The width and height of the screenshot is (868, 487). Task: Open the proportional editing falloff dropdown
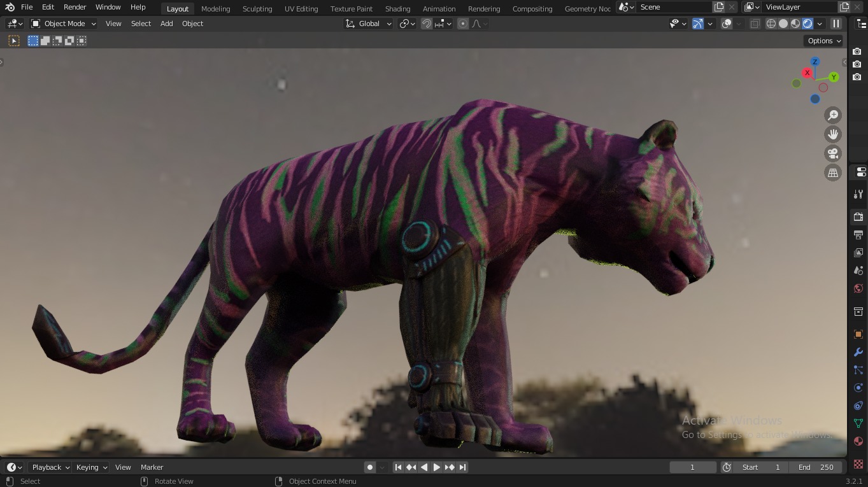(x=480, y=24)
